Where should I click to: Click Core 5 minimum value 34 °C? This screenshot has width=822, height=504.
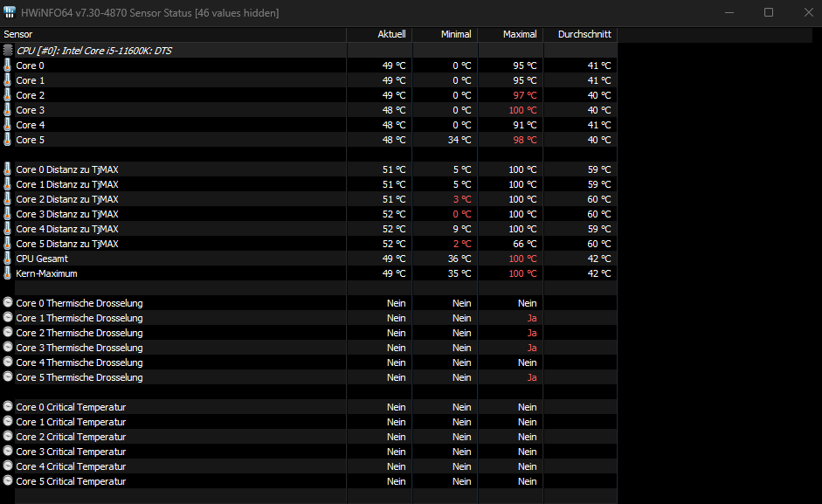[x=459, y=140]
